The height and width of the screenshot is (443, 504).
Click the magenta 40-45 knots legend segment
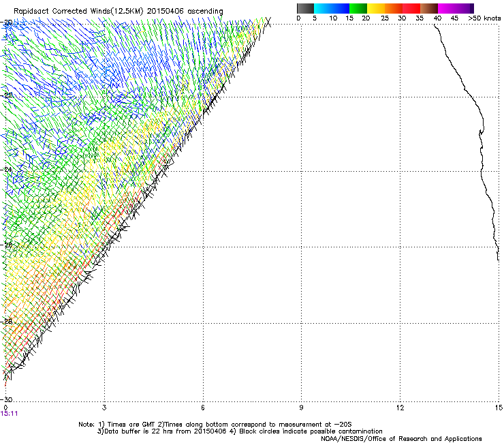(x=447, y=8)
